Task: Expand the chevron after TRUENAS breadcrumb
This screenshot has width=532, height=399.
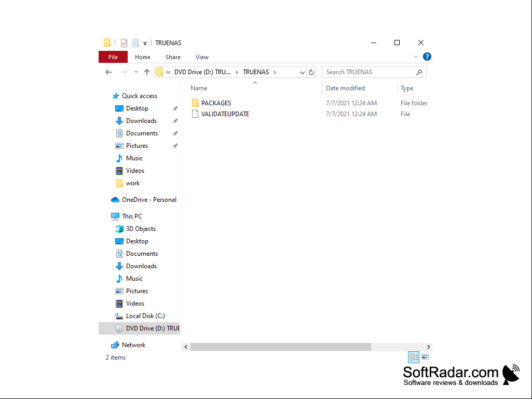Action: coord(275,72)
